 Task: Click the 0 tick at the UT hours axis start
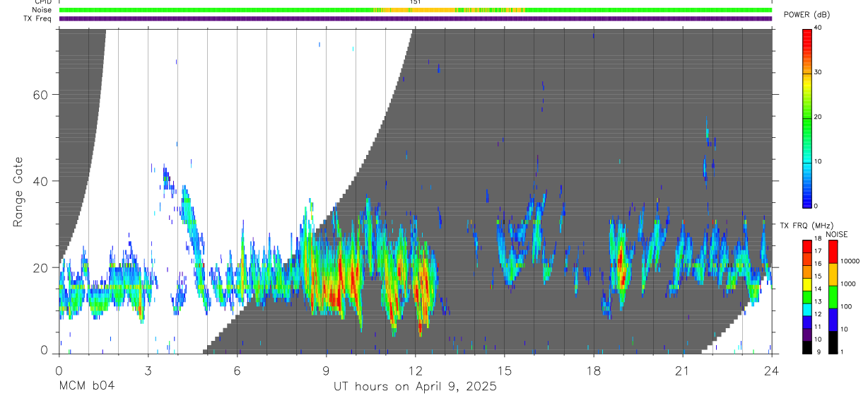(x=59, y=371)
